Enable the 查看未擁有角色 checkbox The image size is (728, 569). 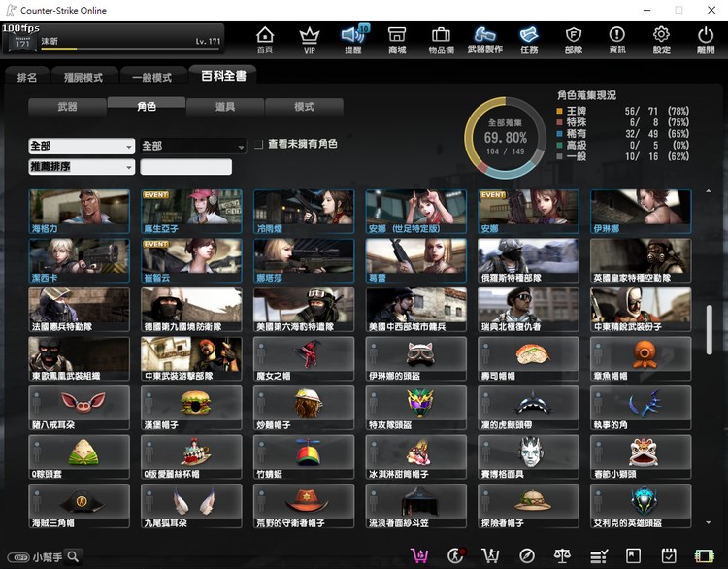pos(258,145)
